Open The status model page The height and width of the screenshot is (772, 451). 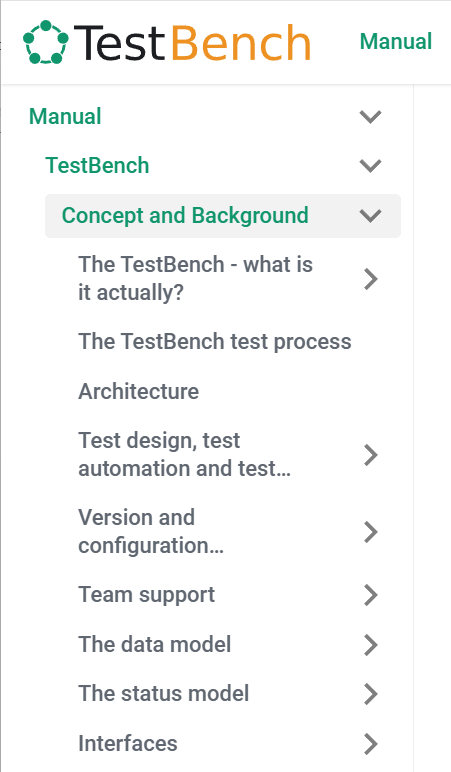click(163, 693)
